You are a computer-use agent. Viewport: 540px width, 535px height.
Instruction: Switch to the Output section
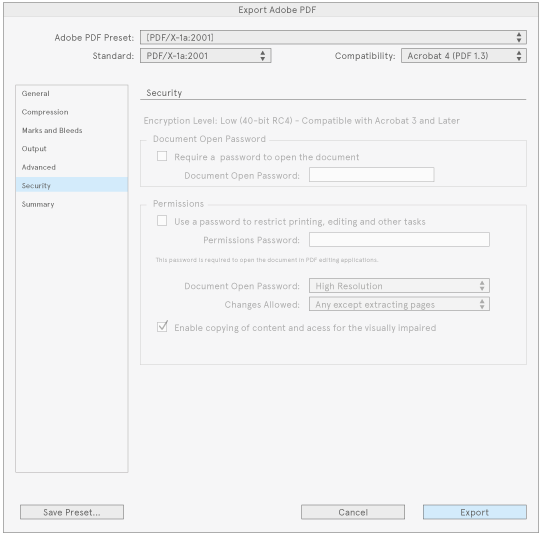tap(72, 148)
